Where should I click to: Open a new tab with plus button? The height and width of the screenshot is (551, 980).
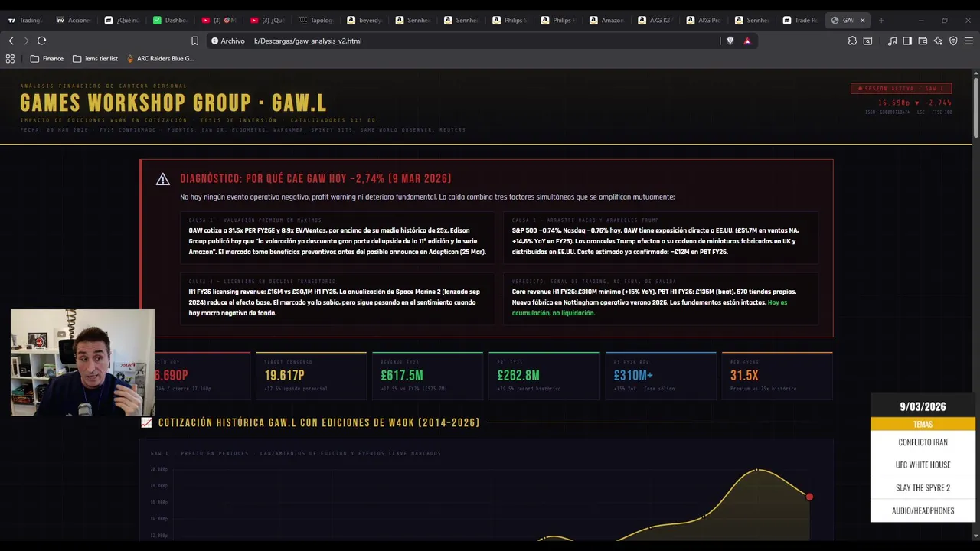881,20
